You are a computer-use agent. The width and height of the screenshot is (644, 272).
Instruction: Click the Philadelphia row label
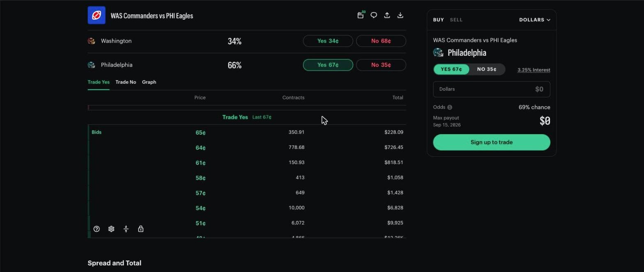117,65
